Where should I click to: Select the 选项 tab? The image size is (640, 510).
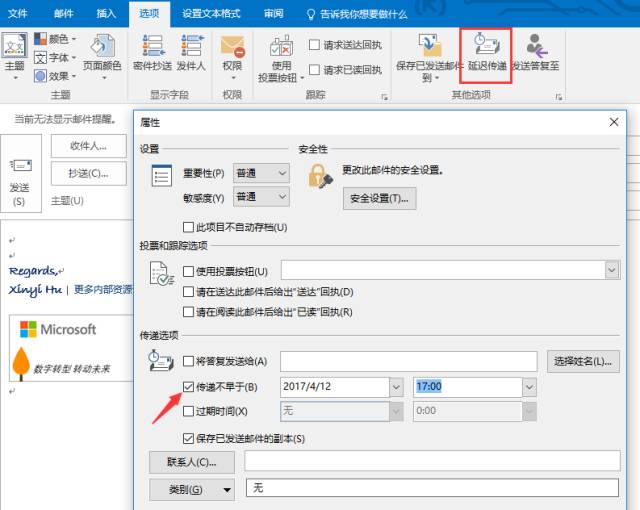click(x=149, y=14)
